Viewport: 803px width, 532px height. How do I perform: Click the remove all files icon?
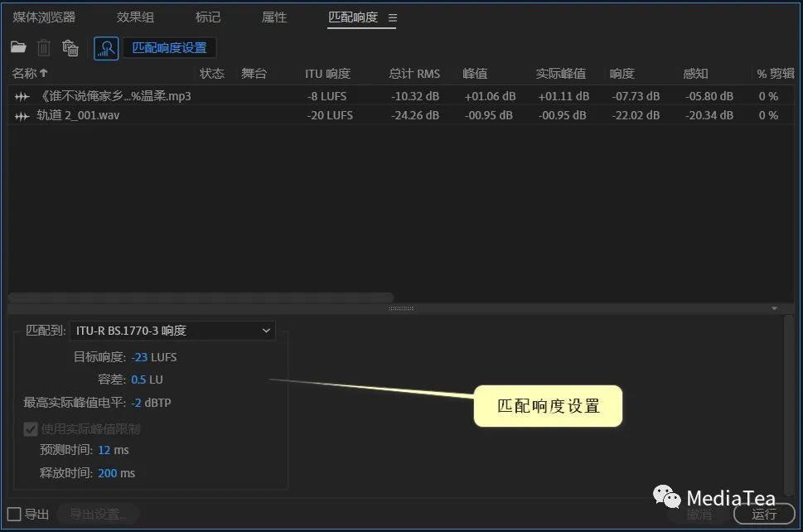click(x=70, y=48)
